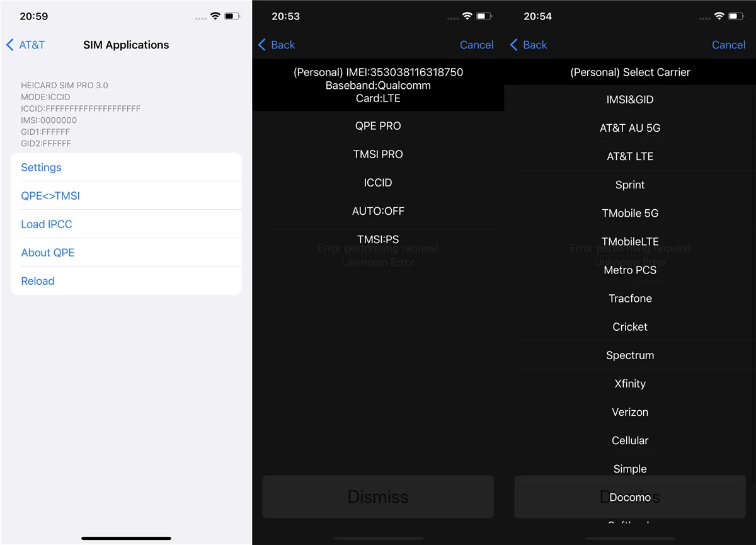Select QPE PRO mode
Viewport: 756px width, 545px height.
pyautogui.click(x=378, y=126)
